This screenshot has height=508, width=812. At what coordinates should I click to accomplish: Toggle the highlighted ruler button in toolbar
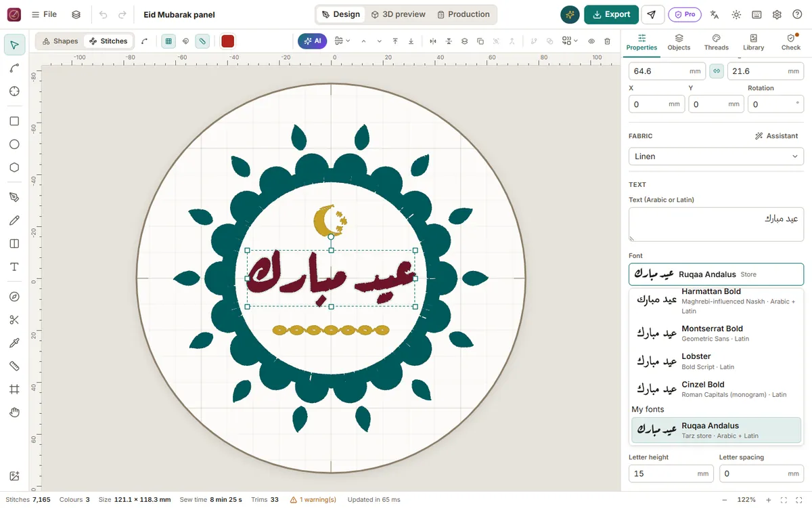click(202, 41)
